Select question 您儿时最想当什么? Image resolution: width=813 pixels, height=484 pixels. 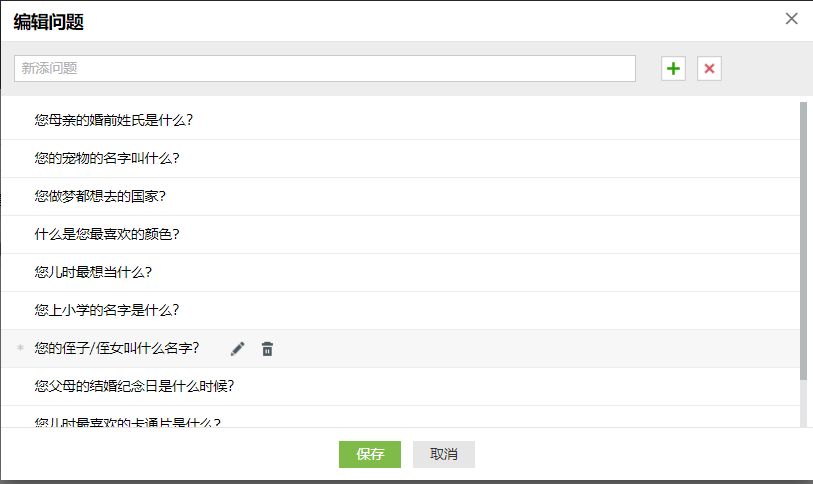click(92, 272)
